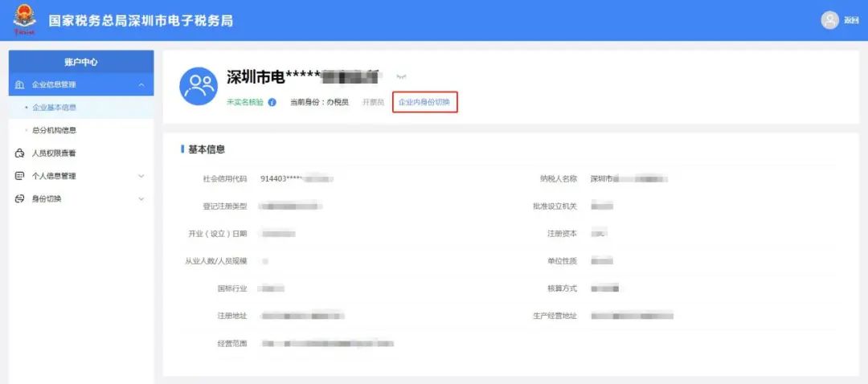The image size is (868, 384).
Task: Select the 开票员 identity label
Action: coord(373,103)
